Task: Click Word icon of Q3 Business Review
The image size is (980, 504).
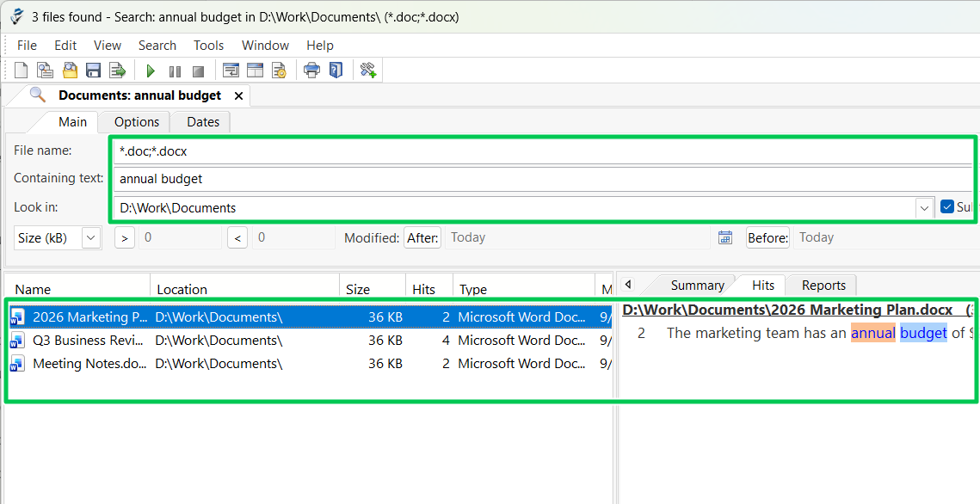Action: click(x=17, y=341)
